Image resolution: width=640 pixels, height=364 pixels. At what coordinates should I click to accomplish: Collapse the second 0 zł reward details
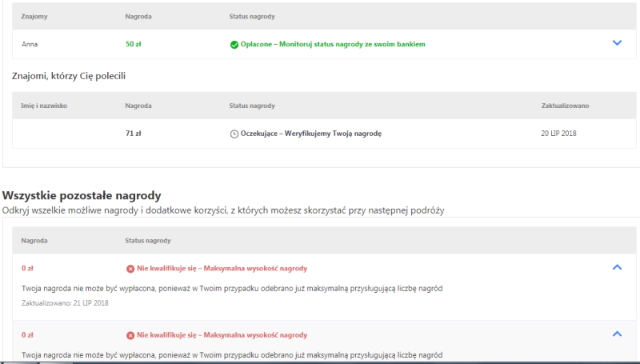[617, 334]
